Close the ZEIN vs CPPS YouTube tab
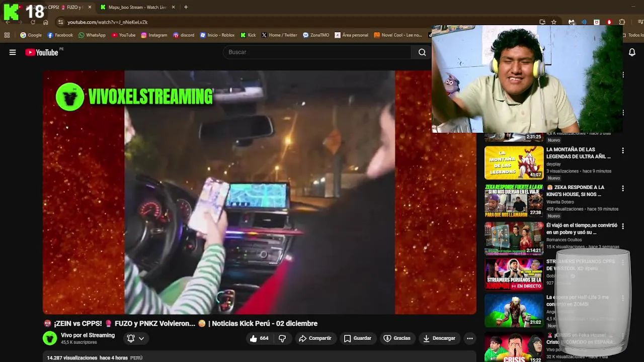This screenshot has width=644, height=362. tap(90, 7)
